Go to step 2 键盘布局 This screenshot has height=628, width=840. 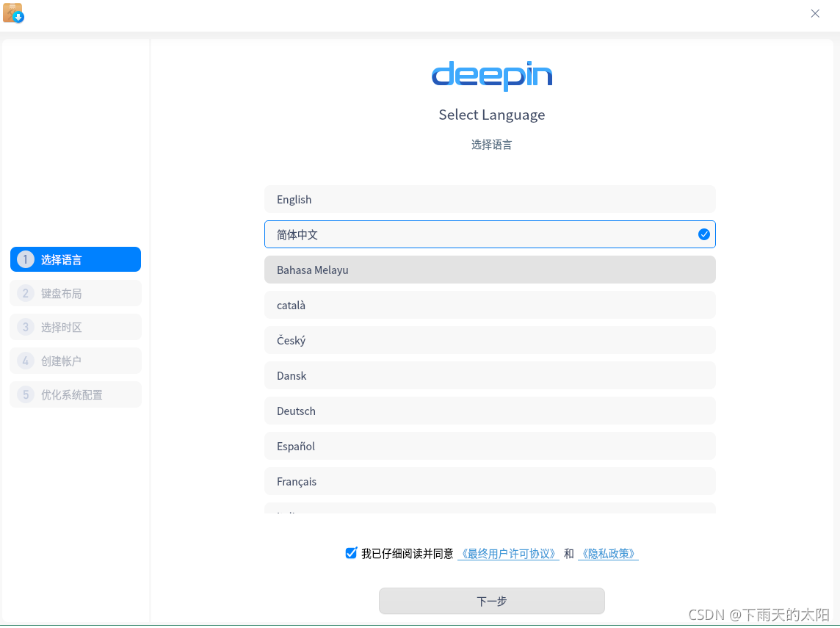(76, 293)
